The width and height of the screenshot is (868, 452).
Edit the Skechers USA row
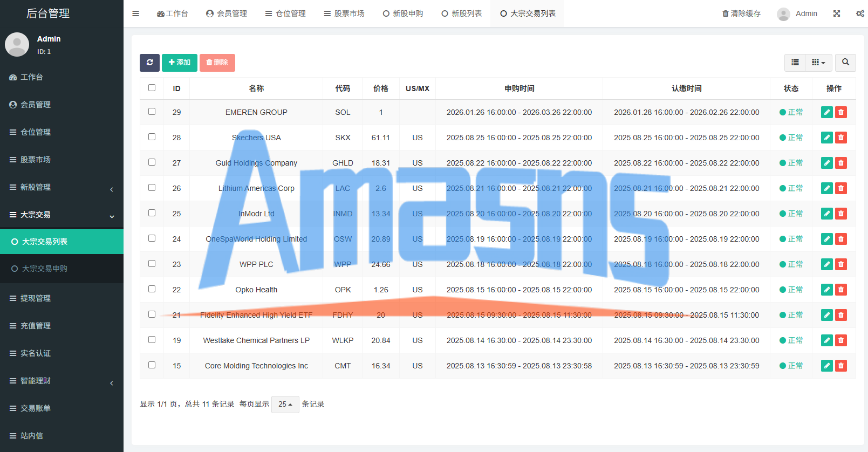(x=827, y=138)
